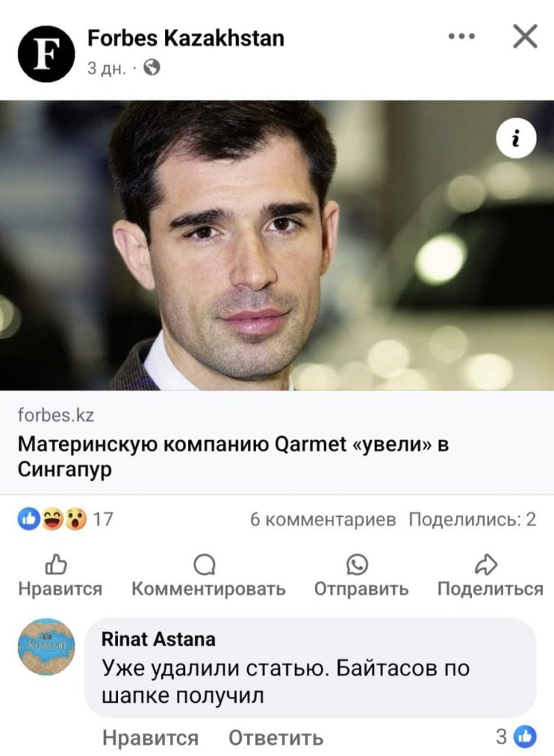554x756 pixels.
Task: Click the globe public visibility icon
Action: point(152,67)
